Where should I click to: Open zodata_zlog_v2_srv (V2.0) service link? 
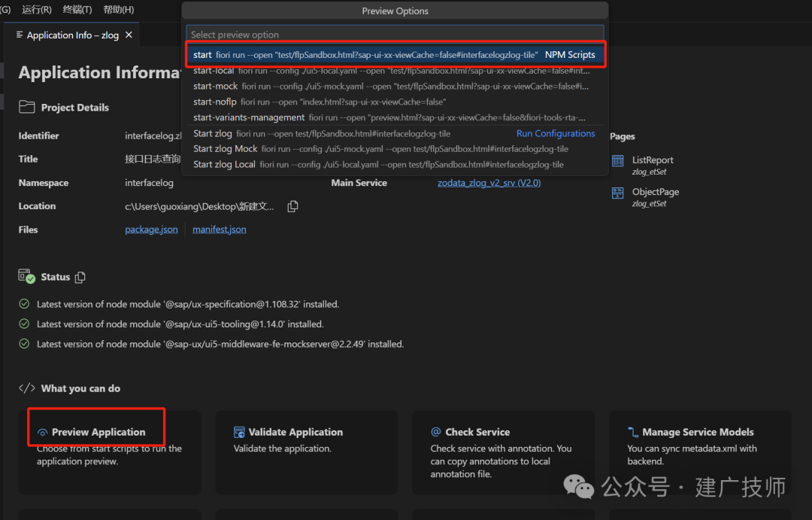click(489, 183)
